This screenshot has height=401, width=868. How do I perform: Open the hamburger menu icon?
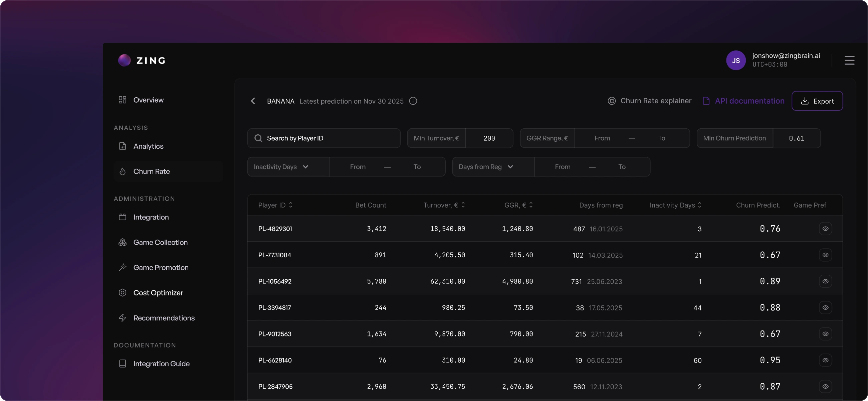[x=849, y=60]
